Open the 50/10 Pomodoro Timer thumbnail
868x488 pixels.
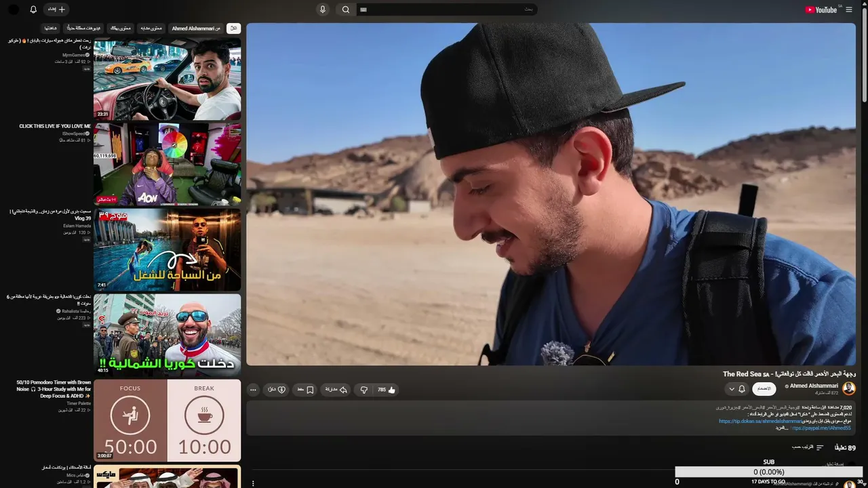point(167,420)
